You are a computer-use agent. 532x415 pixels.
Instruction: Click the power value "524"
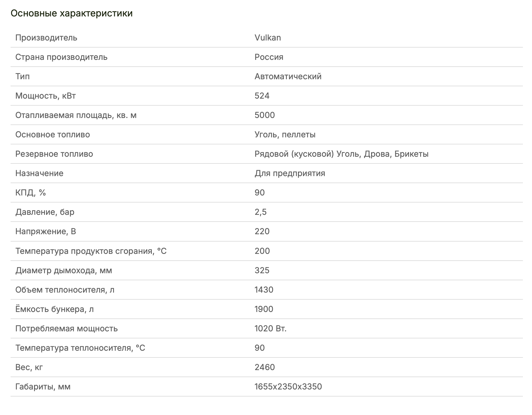pyautogui.click(x=262, y=96)
